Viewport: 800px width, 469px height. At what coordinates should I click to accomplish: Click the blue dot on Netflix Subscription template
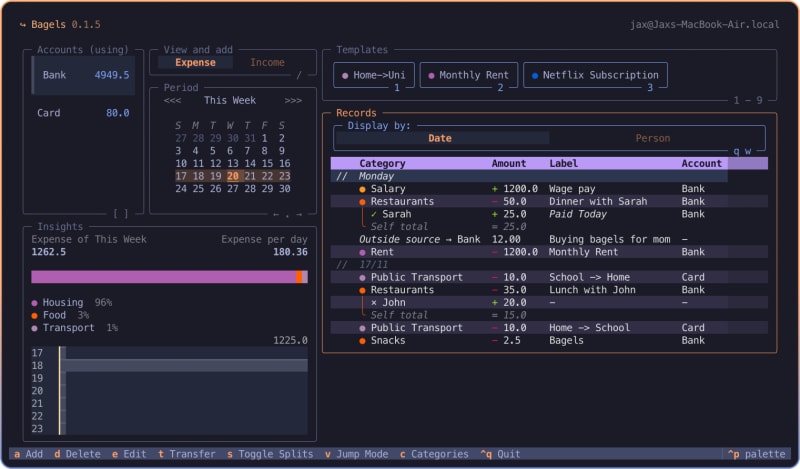[535, 75]
